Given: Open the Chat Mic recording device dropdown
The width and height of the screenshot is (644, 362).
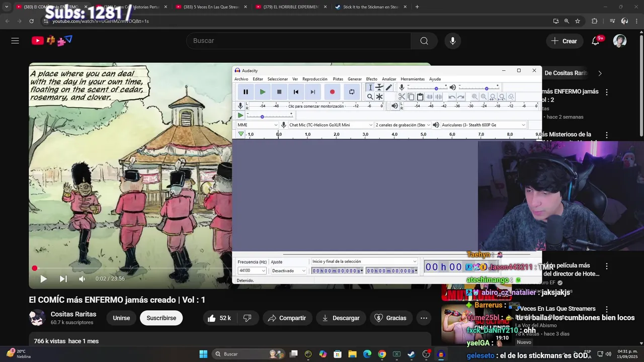Looking at the screenshot, I should tap(331, 125).
